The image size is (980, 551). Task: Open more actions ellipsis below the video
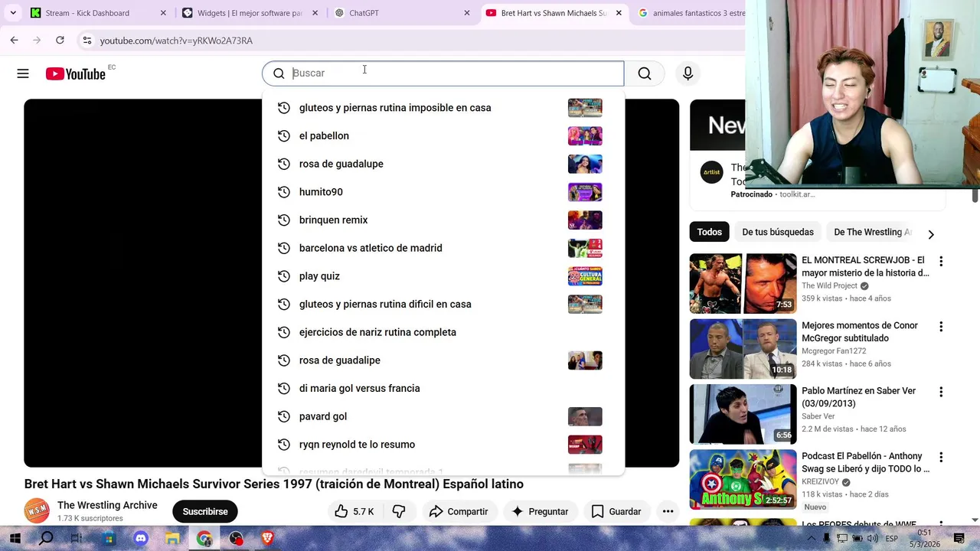tap(668, 511)
